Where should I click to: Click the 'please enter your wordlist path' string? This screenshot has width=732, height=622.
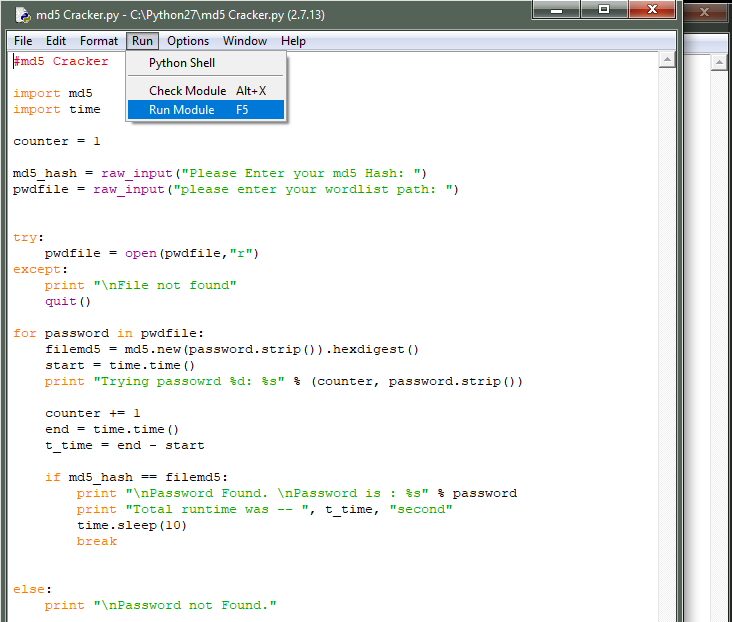(312, 190)
